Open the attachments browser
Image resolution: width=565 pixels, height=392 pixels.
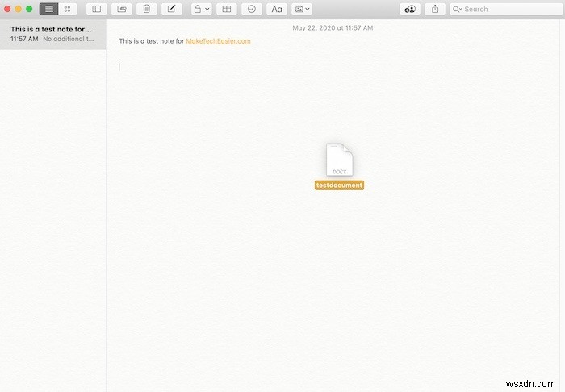click(121, 9)
